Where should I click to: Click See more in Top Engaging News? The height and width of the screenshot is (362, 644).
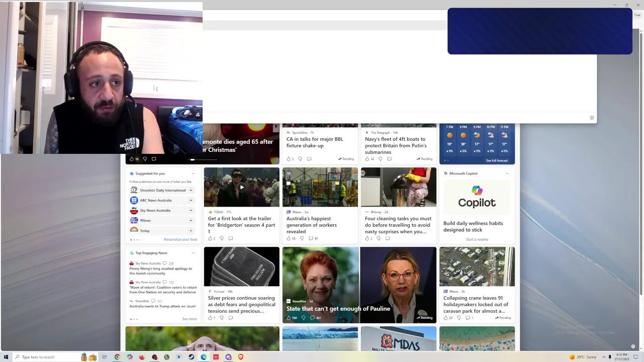(x=189, y=319)
